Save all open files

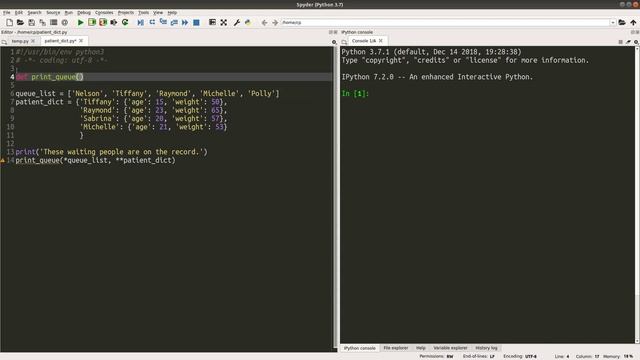click(x=42, y=22)
